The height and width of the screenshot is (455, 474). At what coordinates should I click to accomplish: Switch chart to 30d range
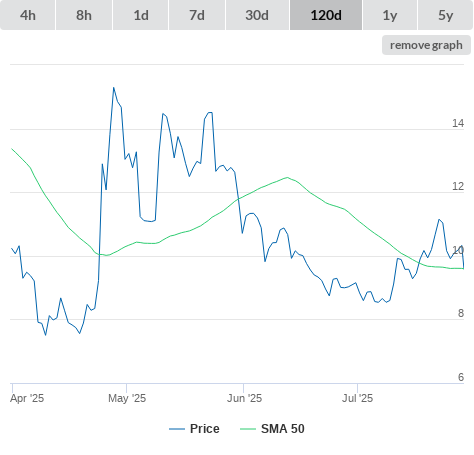click(257, 15)
